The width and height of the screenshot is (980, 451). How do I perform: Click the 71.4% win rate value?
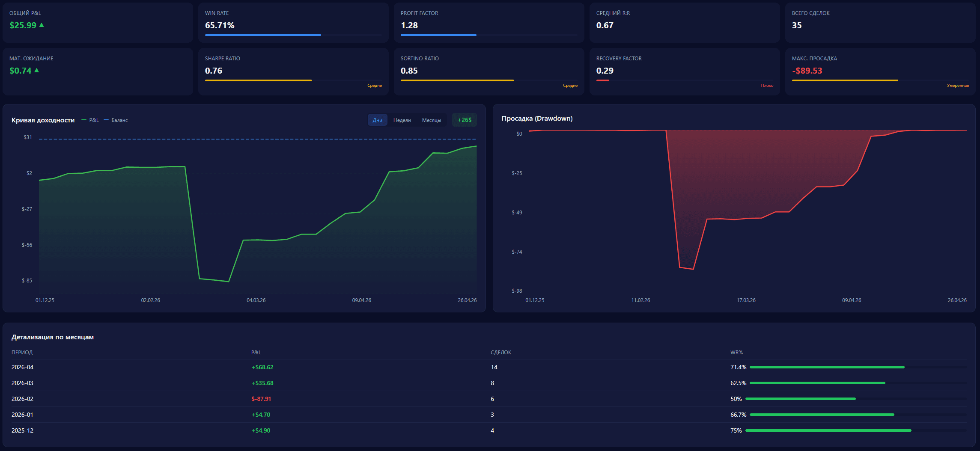[x=739, y=367]
